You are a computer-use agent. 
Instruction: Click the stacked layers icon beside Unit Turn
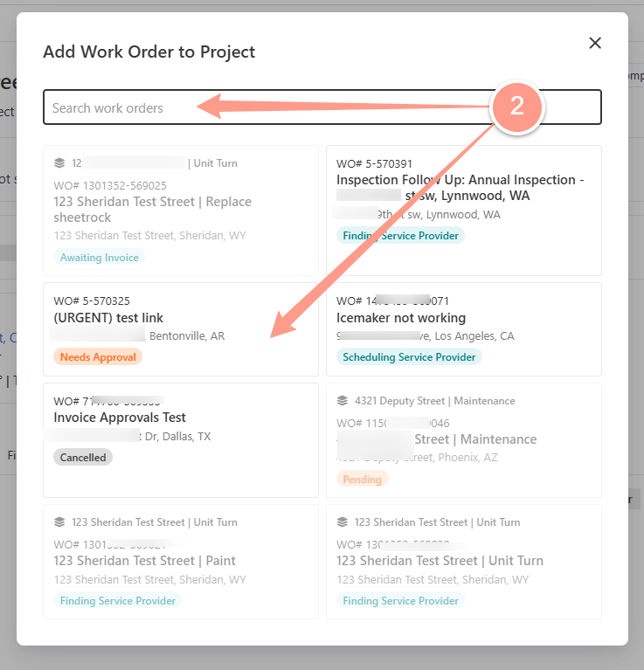[x=59, y=163]
